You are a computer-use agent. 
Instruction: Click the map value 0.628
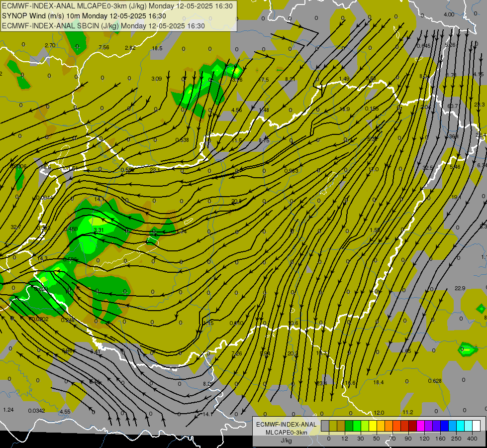coord(434,381)
